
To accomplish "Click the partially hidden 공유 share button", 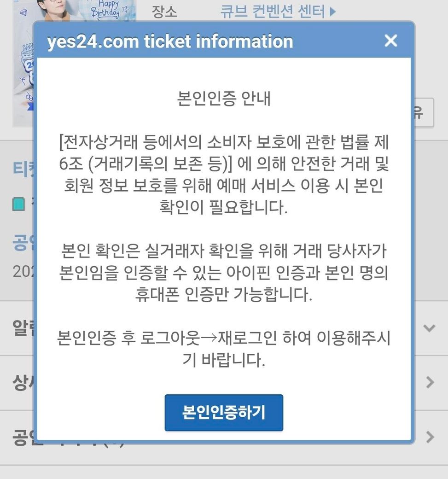I will coord(425,112).
